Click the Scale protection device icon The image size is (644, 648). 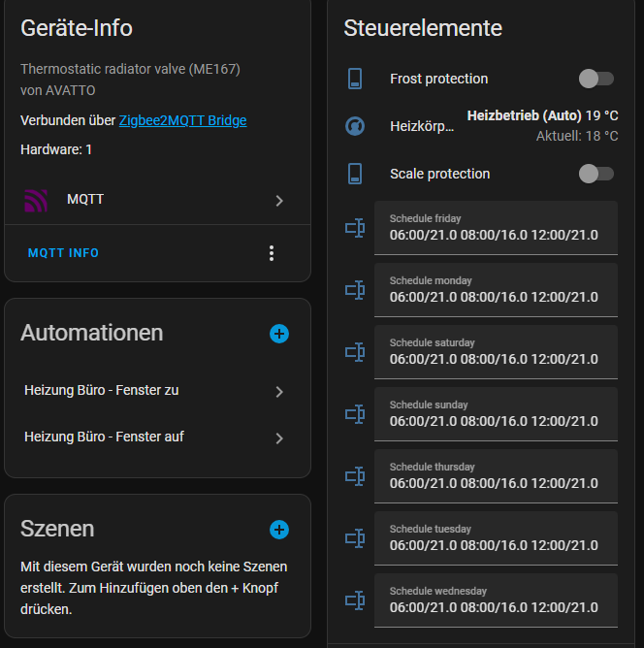tap(355, 174)
